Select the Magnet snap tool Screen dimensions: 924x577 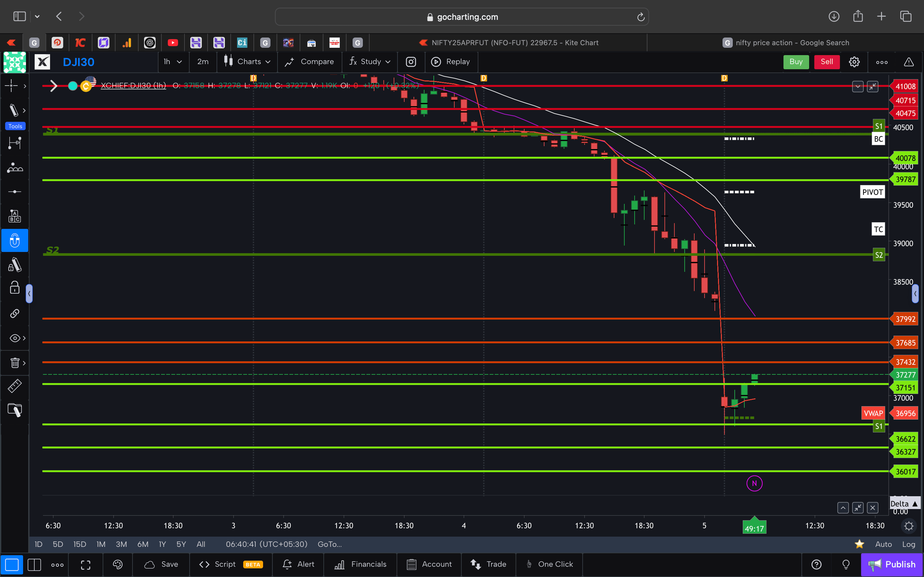tap(15, 240)
